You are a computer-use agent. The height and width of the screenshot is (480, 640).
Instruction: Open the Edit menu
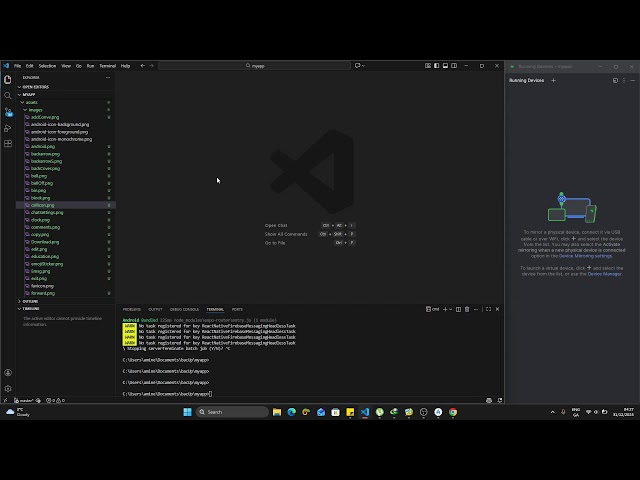point(30,66)
